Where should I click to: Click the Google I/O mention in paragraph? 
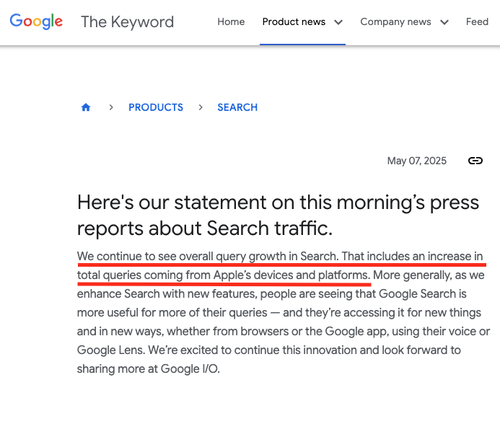coord(190,369)
